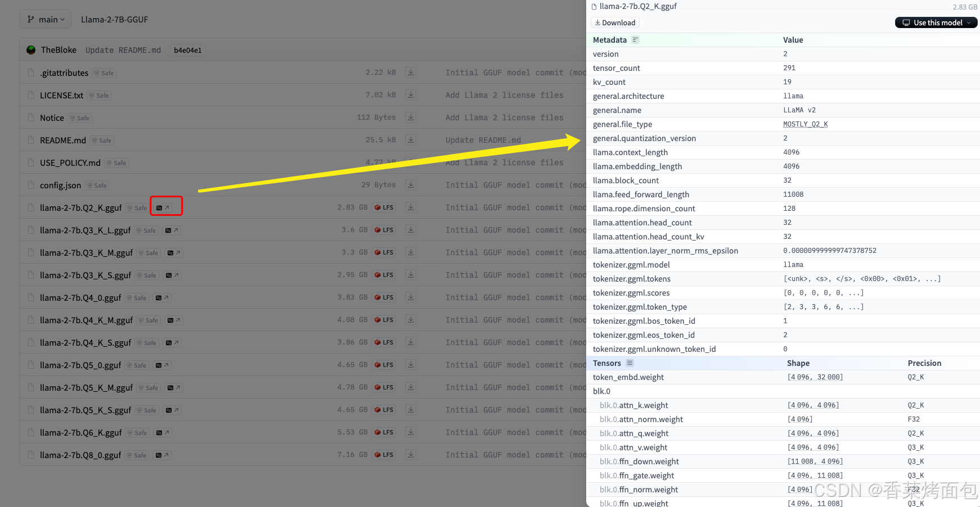
Task: Download llama-2-7b.Q2_K.gguf via row icon
Action: click(x=411, y=207)
